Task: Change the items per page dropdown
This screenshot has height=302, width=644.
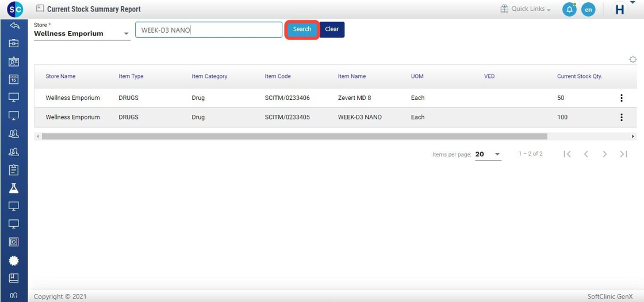Action: coord(488,154)
